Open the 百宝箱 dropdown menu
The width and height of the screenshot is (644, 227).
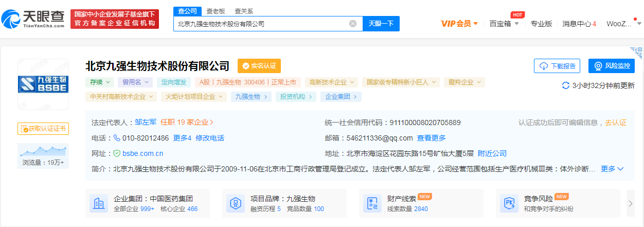[504, 24]
